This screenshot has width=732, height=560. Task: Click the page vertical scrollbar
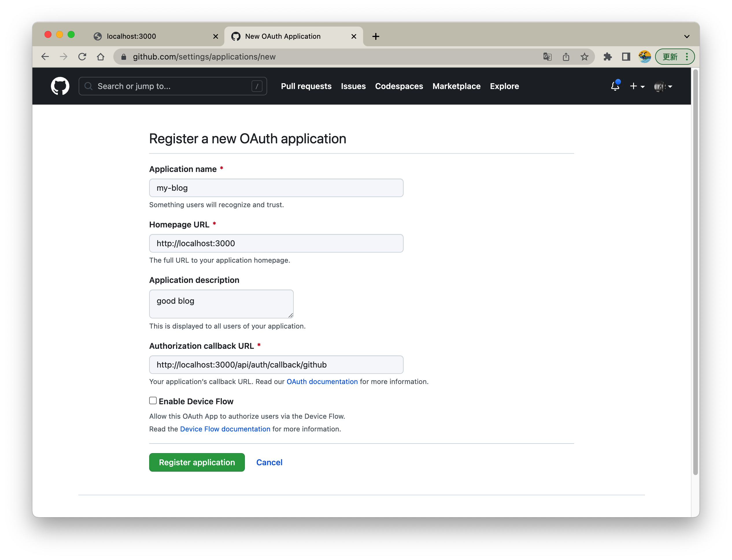point(695,272)
